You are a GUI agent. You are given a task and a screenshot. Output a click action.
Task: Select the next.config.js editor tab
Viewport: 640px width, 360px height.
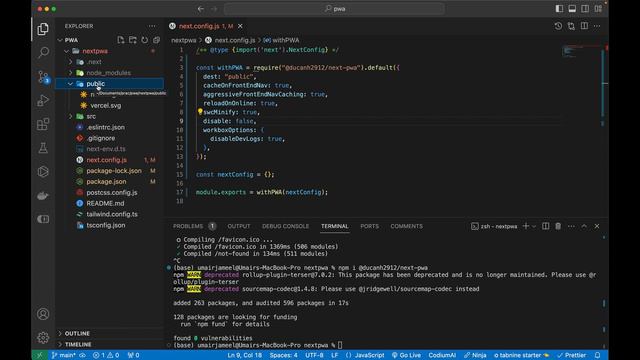pyautogui.click(x=206, y=26)
